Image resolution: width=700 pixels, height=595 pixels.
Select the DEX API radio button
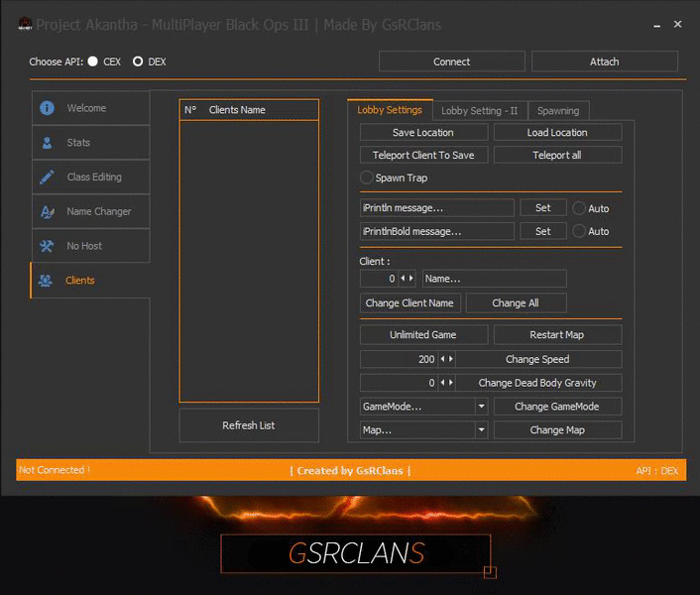pyautogui.click(x=138, y=61)
